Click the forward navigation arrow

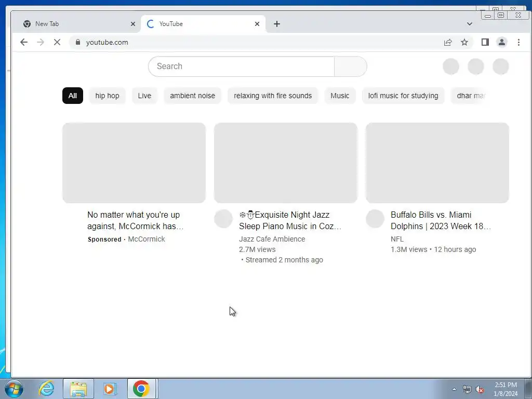(x=41, y=42)
